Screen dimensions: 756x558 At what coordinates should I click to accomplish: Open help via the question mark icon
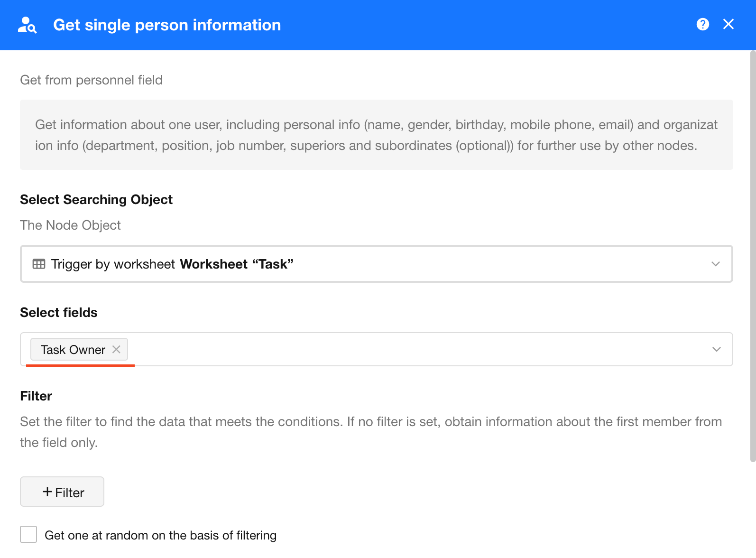pos(702,24)
